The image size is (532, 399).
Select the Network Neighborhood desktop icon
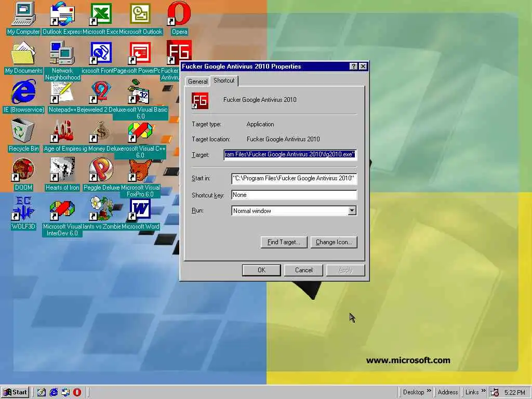[62, 60]
